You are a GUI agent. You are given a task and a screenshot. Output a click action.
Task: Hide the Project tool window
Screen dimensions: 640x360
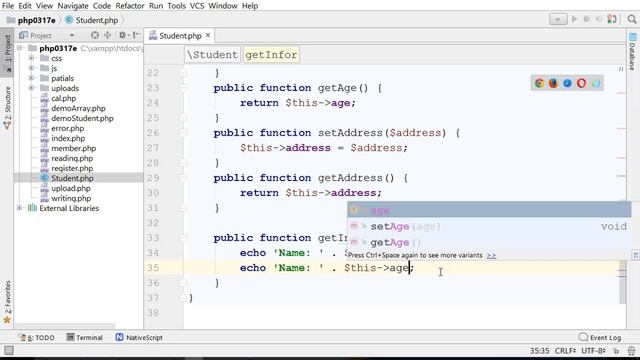pyautogui.click(x=136, y=35)
